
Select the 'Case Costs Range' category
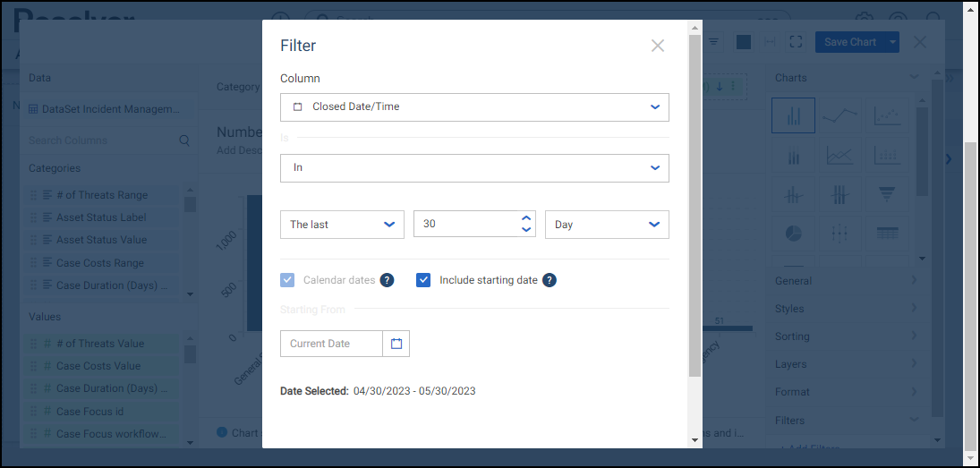tap(102, 263)
